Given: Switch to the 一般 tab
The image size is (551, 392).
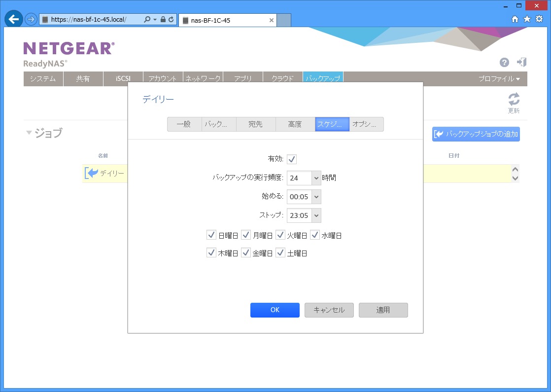Looking at the screenshot, I should click(184, 124).
